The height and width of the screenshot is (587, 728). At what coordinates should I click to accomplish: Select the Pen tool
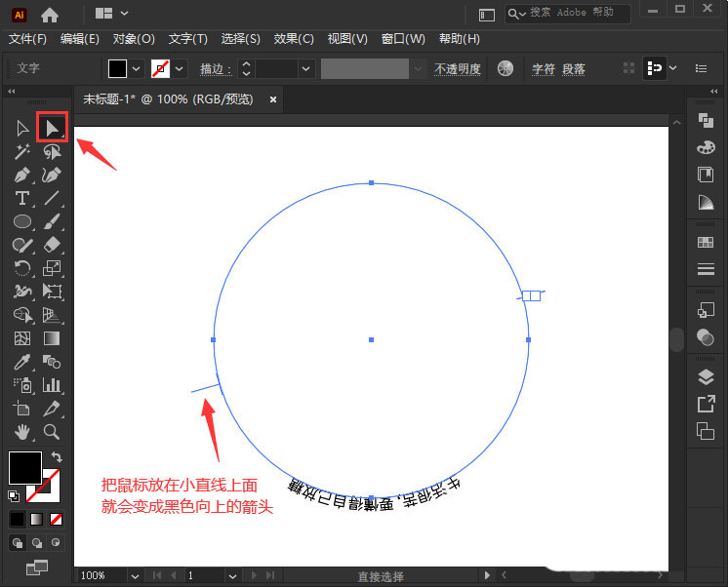[22, 176]
